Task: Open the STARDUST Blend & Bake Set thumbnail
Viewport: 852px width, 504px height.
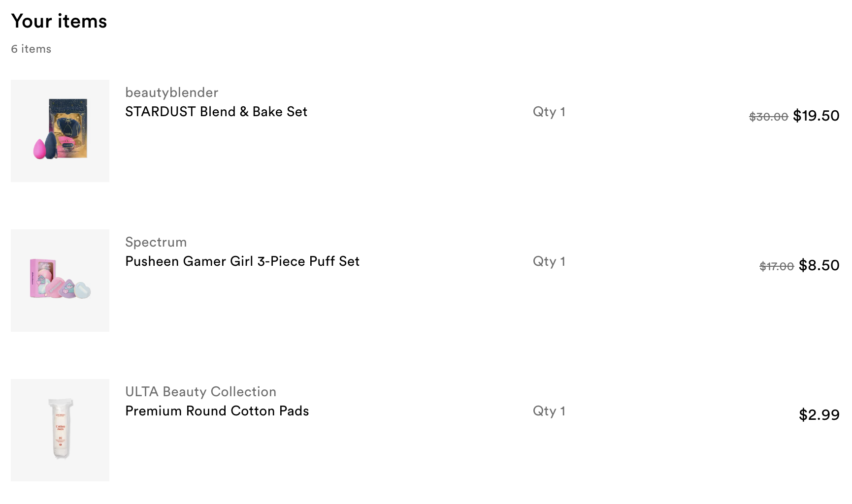Action: click(60, 131)
